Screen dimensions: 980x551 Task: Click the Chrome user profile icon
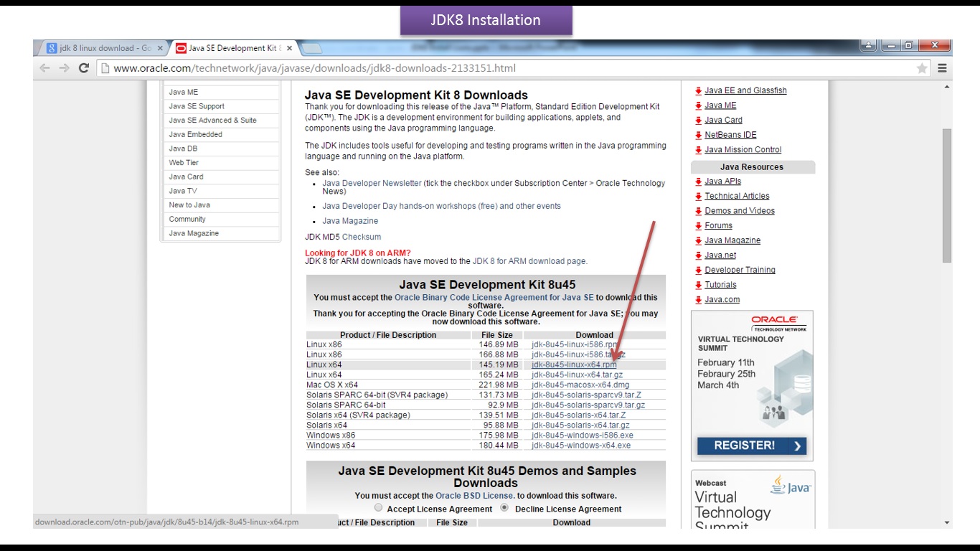868,46
